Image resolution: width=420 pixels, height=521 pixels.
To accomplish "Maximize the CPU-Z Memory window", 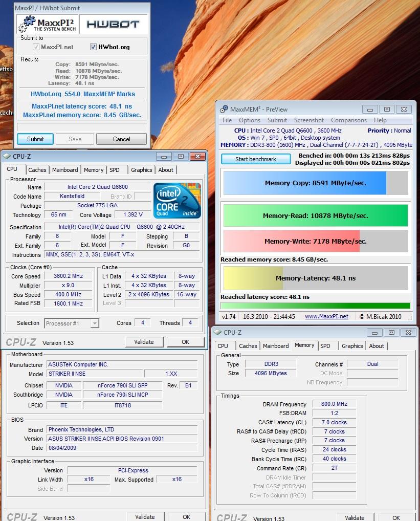I will (x=391, y=332).
